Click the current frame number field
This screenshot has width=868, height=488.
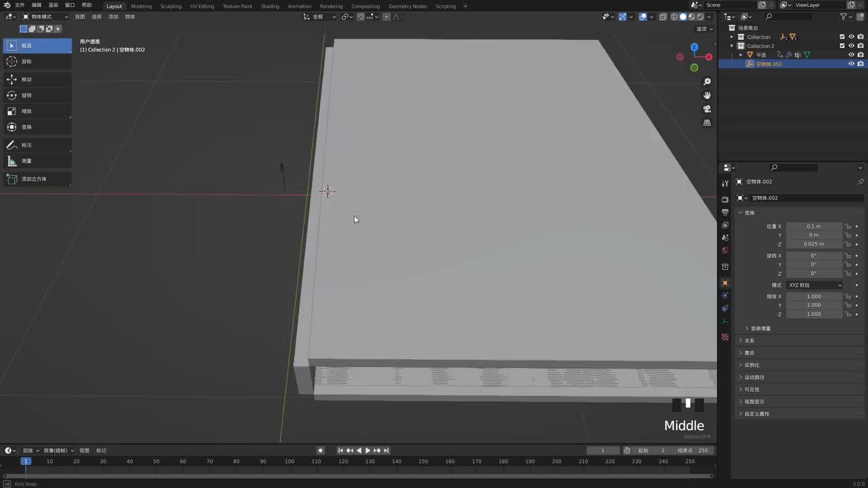[x=602, y=451]
